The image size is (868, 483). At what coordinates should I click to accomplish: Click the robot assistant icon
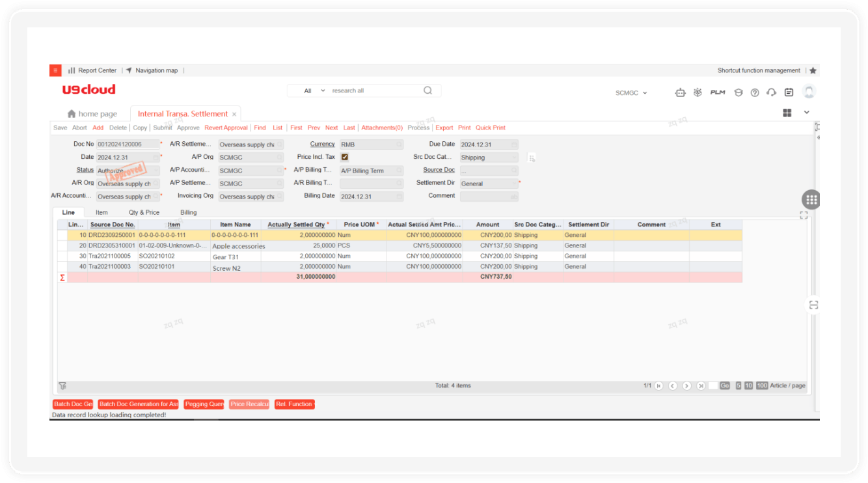(x=680, y=92)
